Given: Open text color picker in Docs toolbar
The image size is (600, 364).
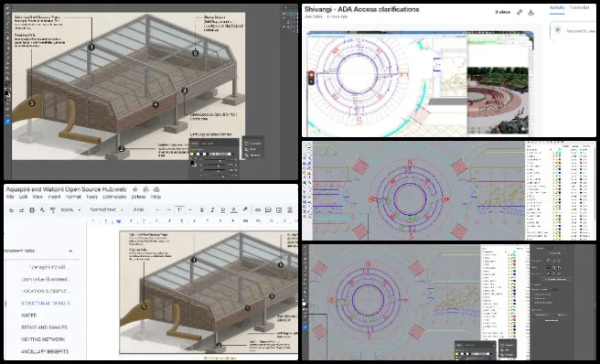Looking at the screenshot, I should [233, 209].
